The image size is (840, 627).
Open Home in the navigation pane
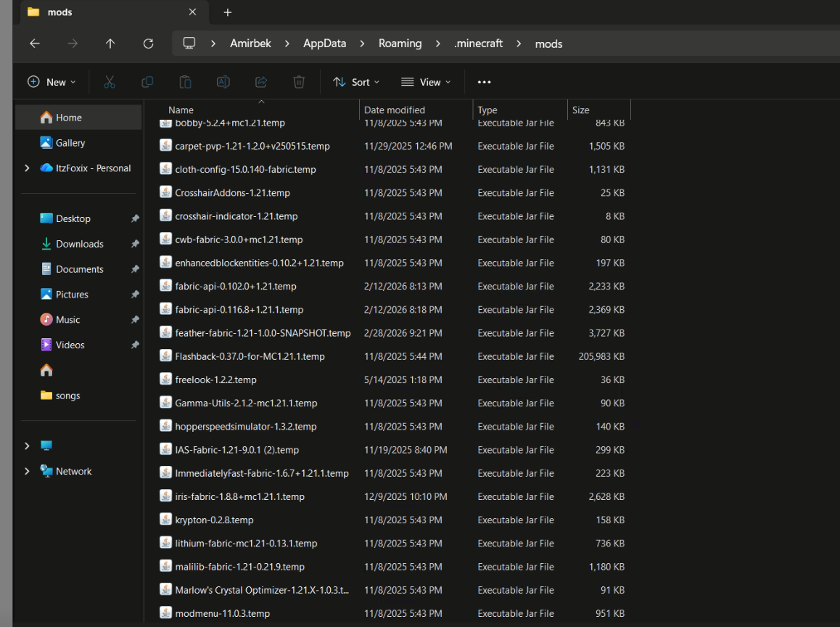pyautogui.click(x=79, y=118)
